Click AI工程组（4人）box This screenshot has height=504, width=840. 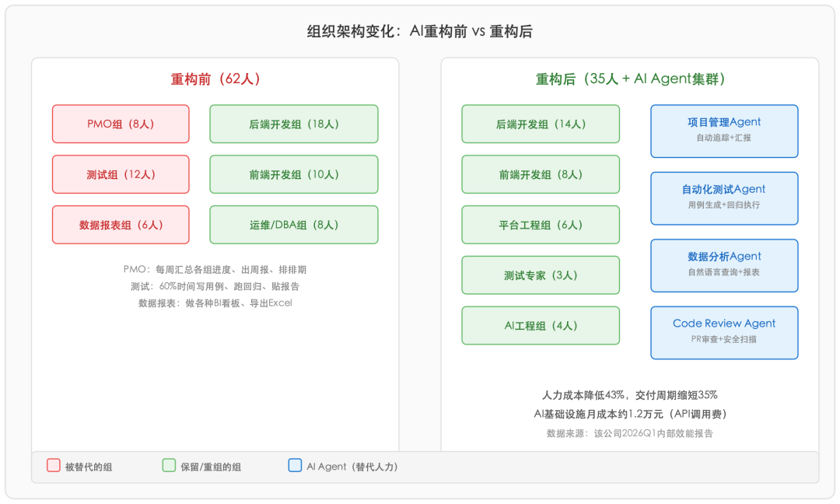541,325
